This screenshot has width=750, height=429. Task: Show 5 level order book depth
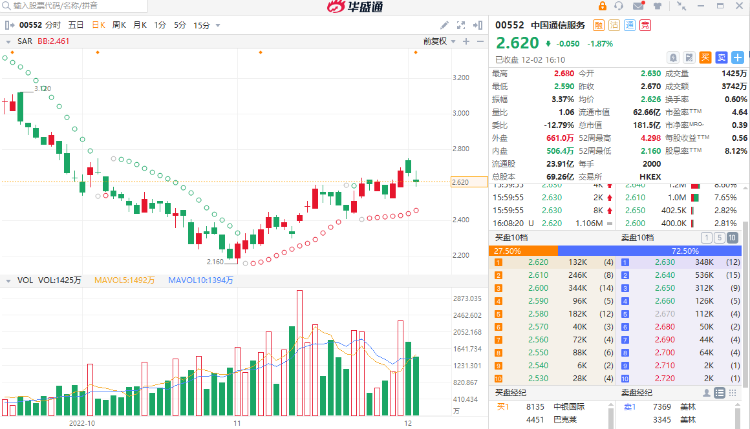click(x=719, y=238)
